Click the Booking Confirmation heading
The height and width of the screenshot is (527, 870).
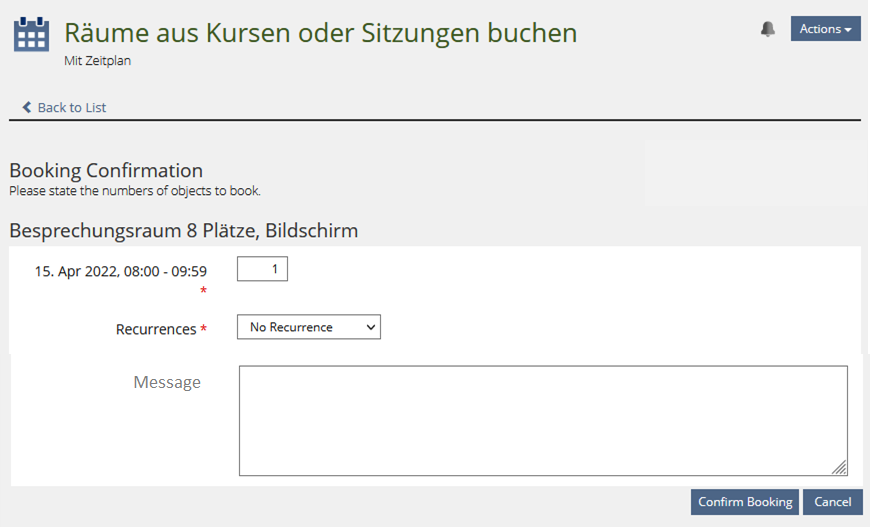(x=106, y=170)
